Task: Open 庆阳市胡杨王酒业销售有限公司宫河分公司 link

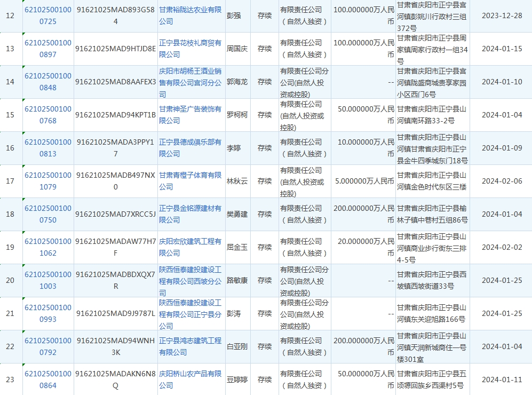Action: point(190,82)
